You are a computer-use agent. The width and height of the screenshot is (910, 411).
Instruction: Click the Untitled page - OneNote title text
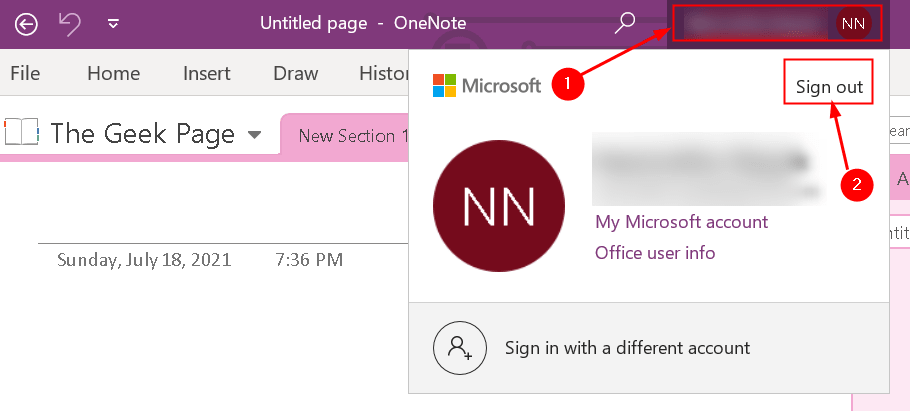point(363,23)
